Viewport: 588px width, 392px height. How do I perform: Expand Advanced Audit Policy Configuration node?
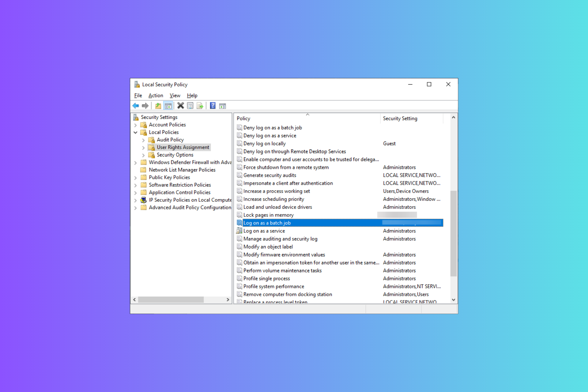135,208
